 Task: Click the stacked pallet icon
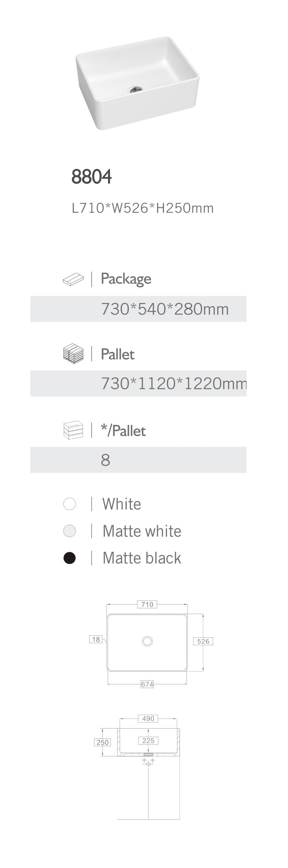pyautogui.click(x=73, y=353)
